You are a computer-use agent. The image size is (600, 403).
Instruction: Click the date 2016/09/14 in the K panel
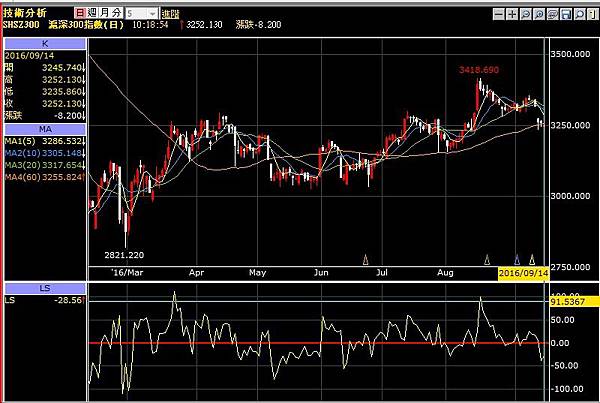coord(29,56)
